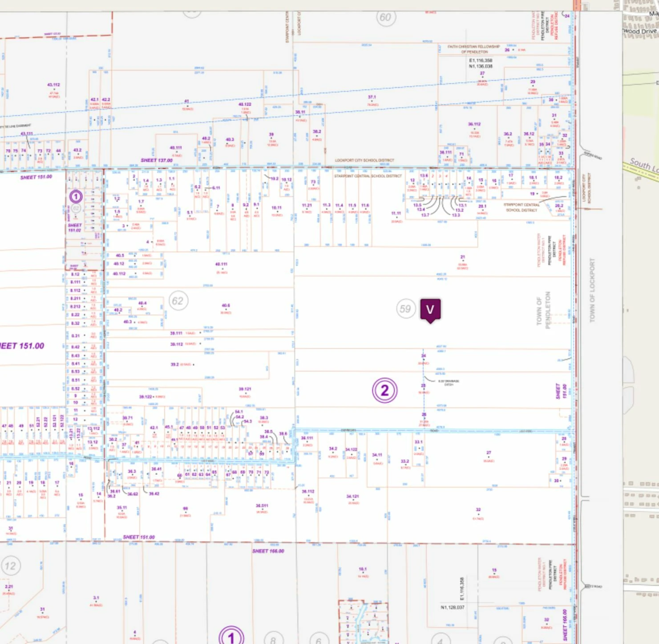
Task: Click the TOWN OF LOCKPORT label
Action: tap(592, 290)
